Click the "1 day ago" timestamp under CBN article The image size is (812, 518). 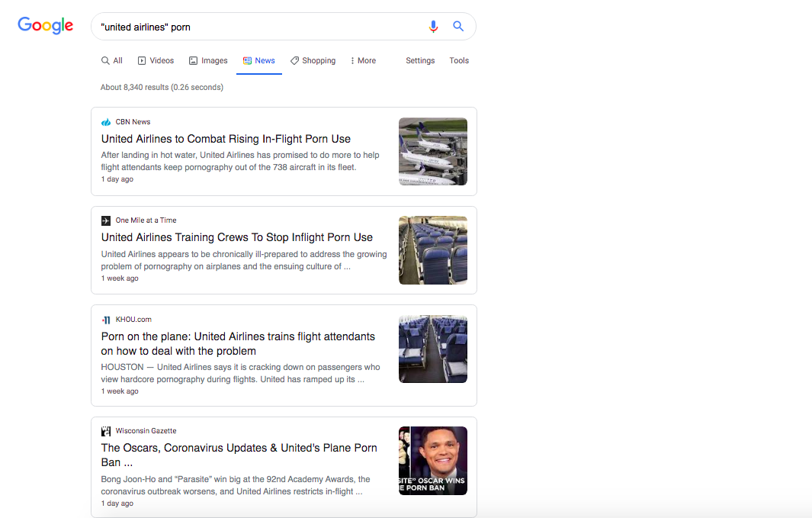pyautogui.click(x=117, y=179)
